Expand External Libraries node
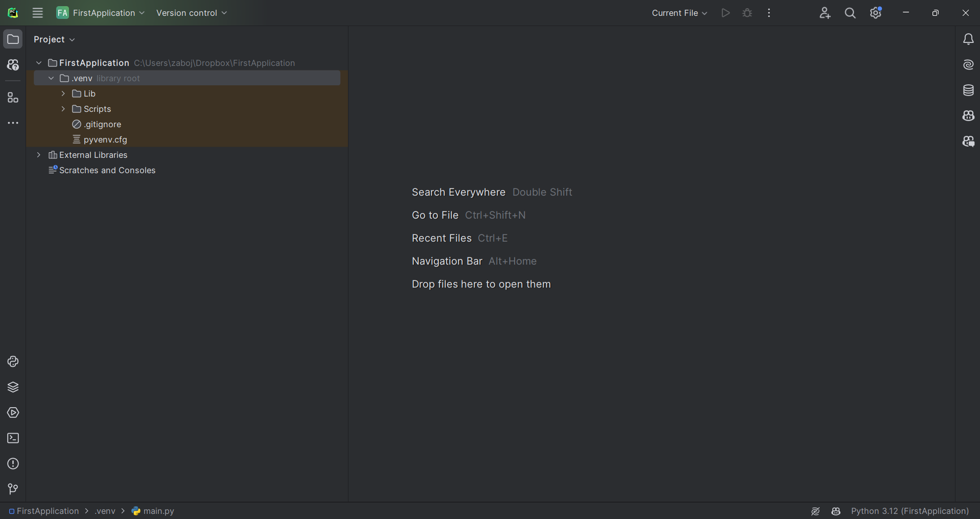Screen dimensions: 980x519 pos(39,155)
